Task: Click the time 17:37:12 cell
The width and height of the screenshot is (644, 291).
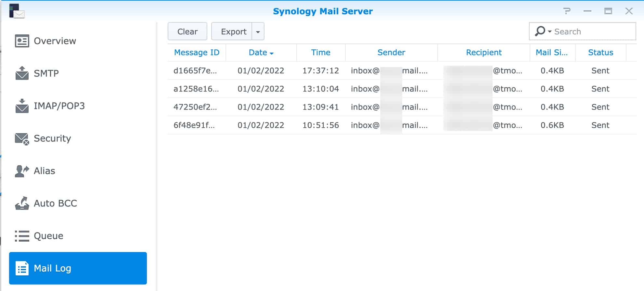Action: tap(321, 70)
